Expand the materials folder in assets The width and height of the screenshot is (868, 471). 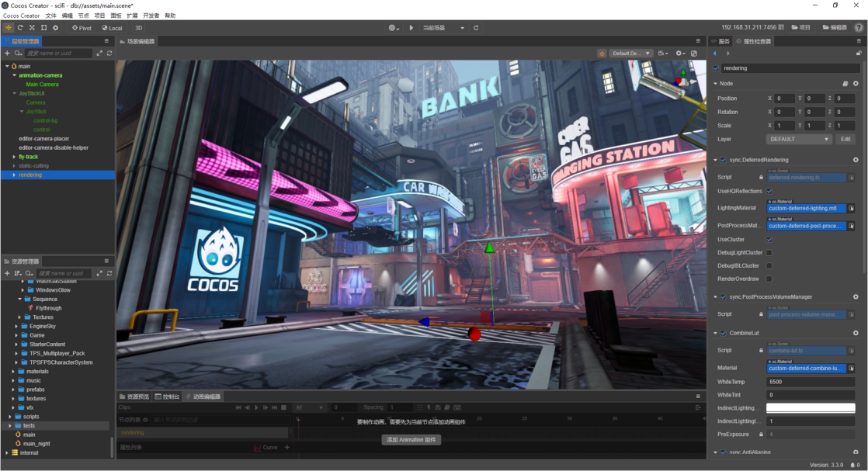pos(14,372)
